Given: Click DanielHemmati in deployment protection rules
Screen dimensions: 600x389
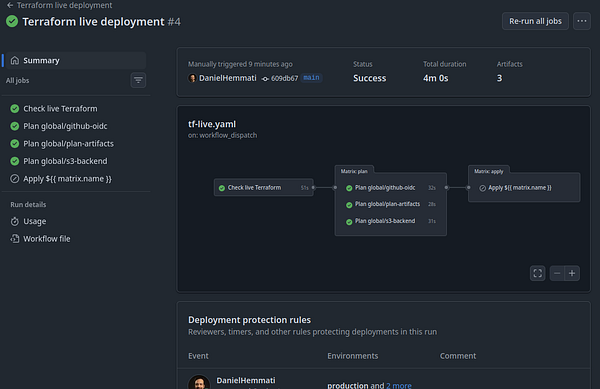Looking at the screenshot, I should point(246,380).
